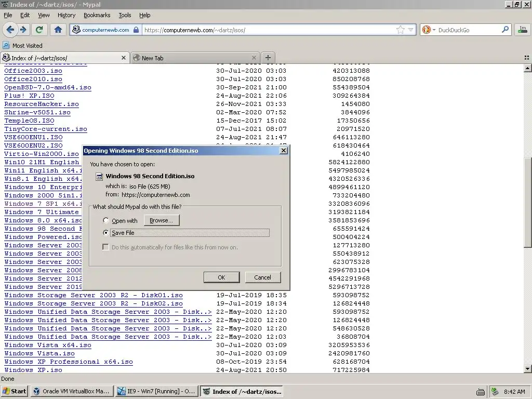Select the Index of /~dartz/isos/ tab
This screenshot has height=399, width=532.
[x=64, y=58]
